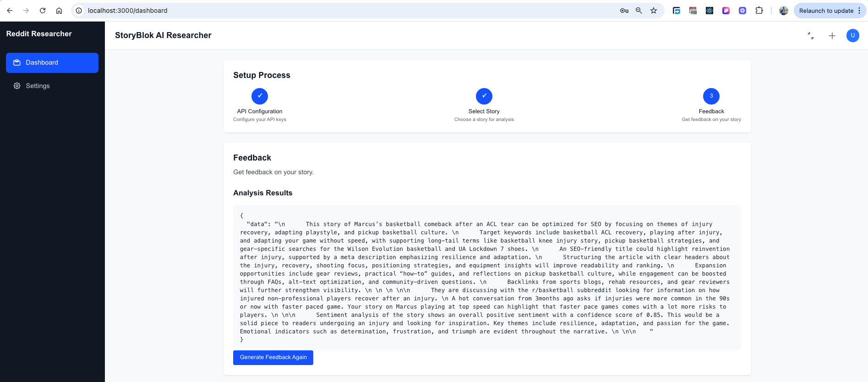Click Generate Feedback Again
The image size is (868, 382).
click(273, 358)
